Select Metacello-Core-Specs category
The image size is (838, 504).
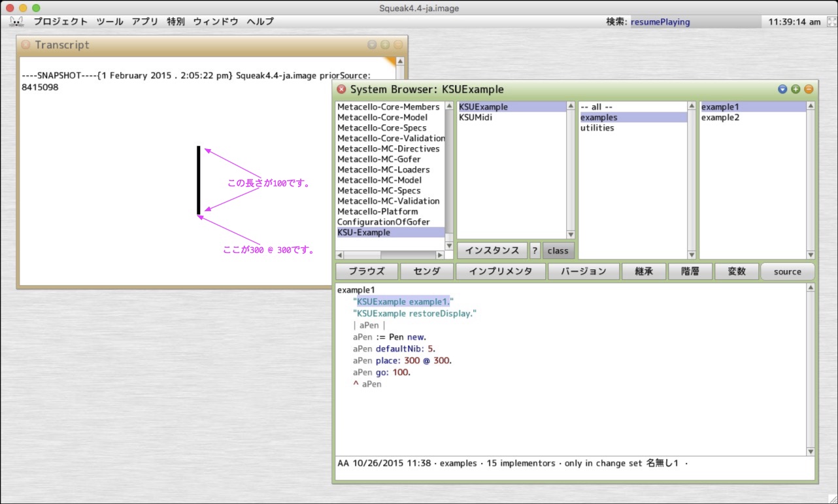pos(390,128)
